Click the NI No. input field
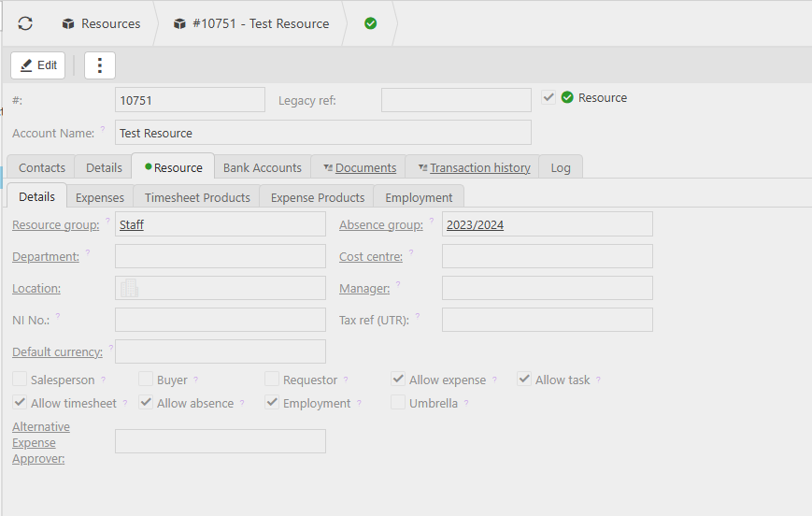This screenshot has height=516, width=812. click(x=221, y=320)
